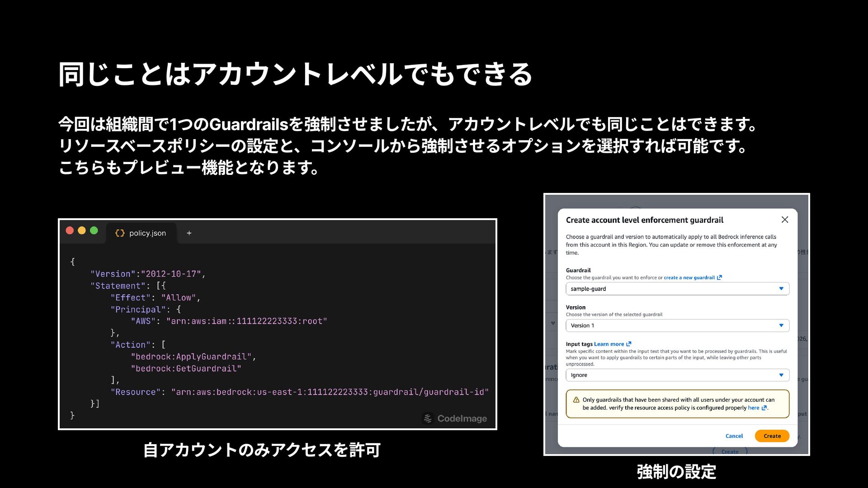Click the 'here' resource policy link
This screenshot has width=868, height=488.
(x=753, y=408)
